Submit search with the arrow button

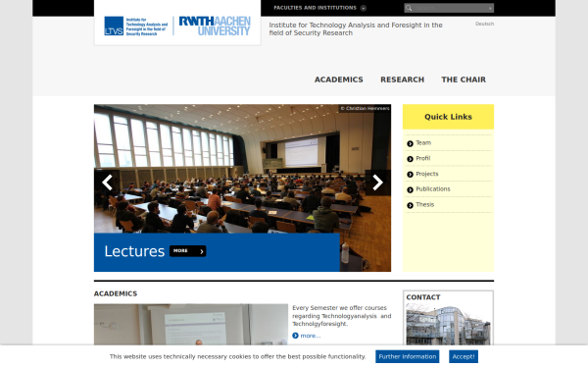click(490, 8)
